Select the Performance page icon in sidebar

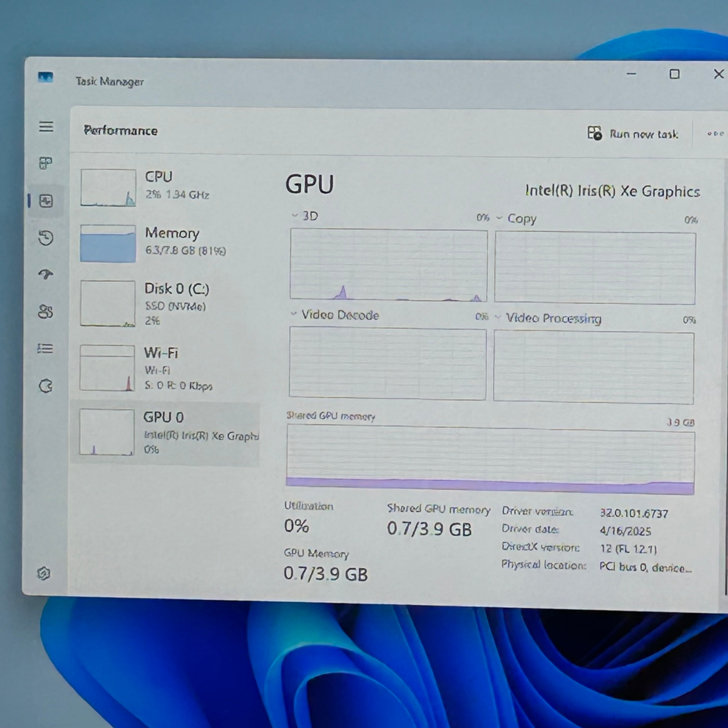46,201
